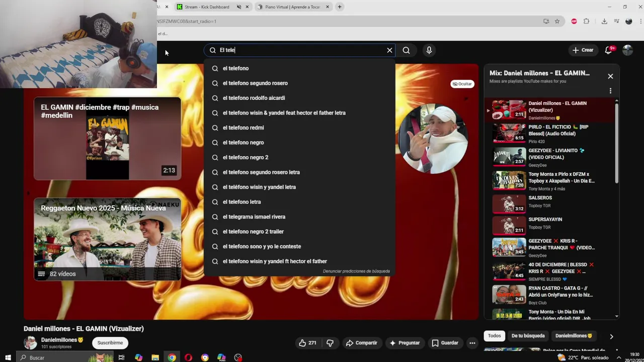The image size is (644, 362).
Task: Open more actions three-dot menu under video
Action: (x=472, y=343)
